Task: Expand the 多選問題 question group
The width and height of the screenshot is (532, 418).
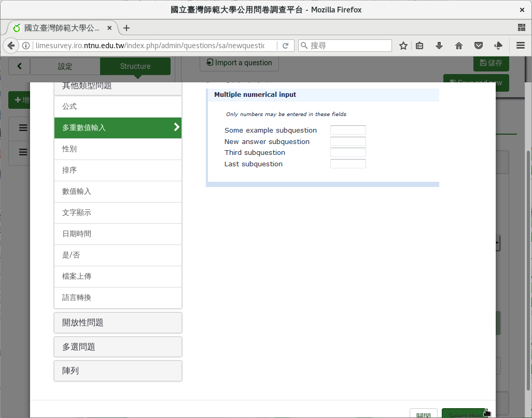Action: 118,347
